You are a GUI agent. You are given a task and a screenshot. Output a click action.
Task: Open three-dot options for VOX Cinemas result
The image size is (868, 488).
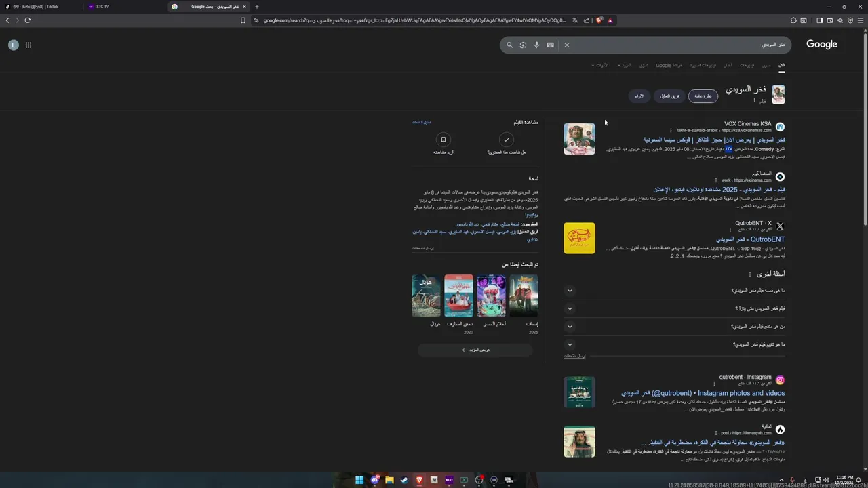pyautogui.click(x=671, y=131)
